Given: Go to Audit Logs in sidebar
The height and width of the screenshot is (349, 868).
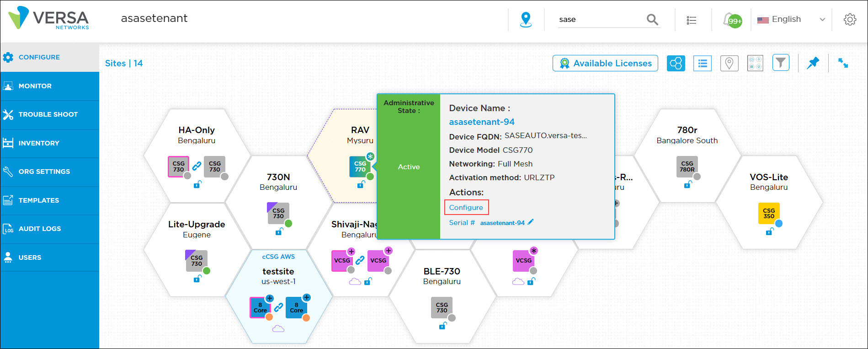Looking at the screenshot, I should coord(39,229).
